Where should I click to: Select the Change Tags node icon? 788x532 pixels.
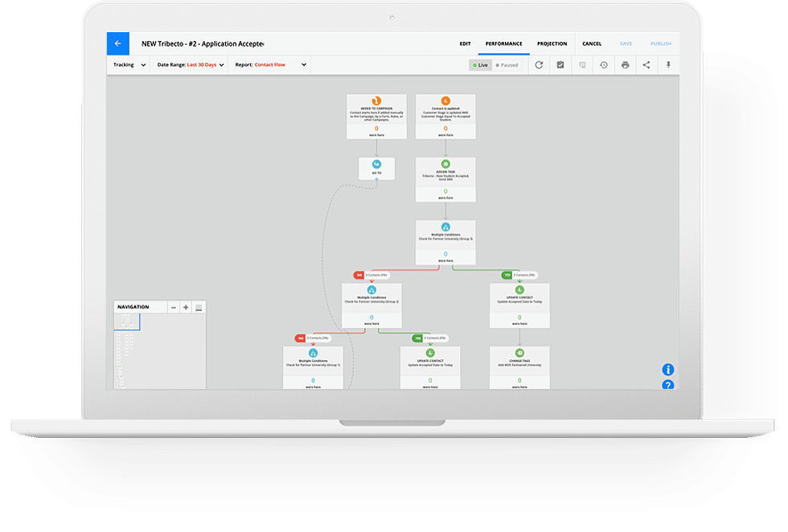pos(519,353)
